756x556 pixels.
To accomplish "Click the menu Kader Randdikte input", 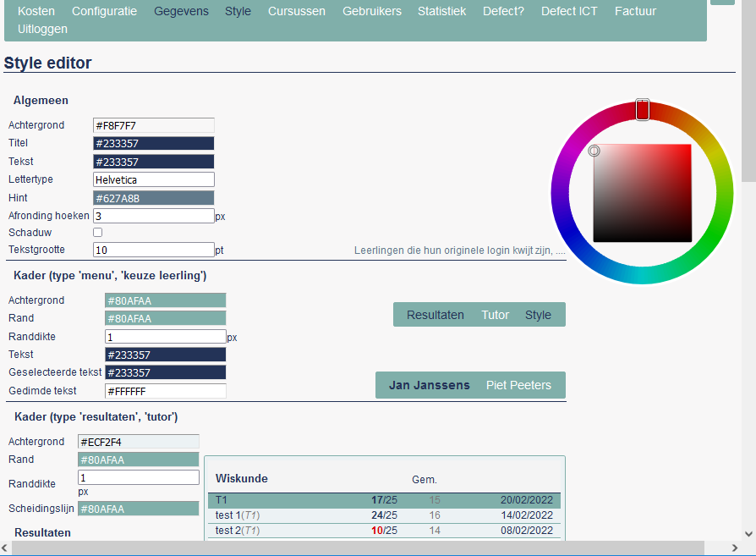I will click(166, 337).
